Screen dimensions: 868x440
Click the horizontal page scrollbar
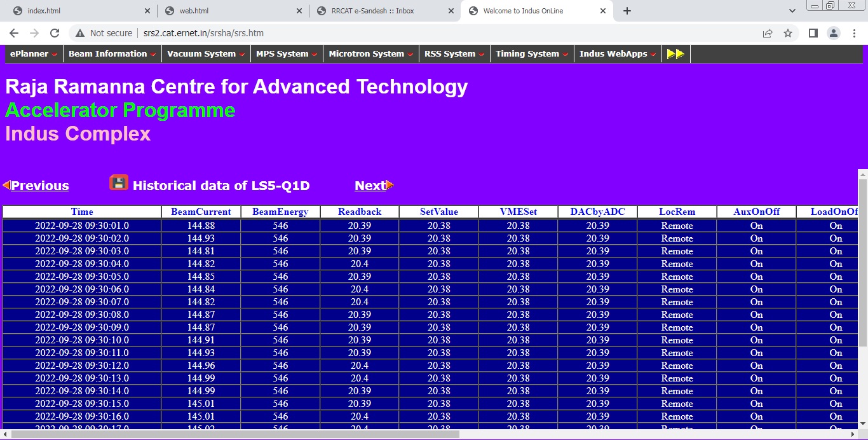tap(235, 434)
